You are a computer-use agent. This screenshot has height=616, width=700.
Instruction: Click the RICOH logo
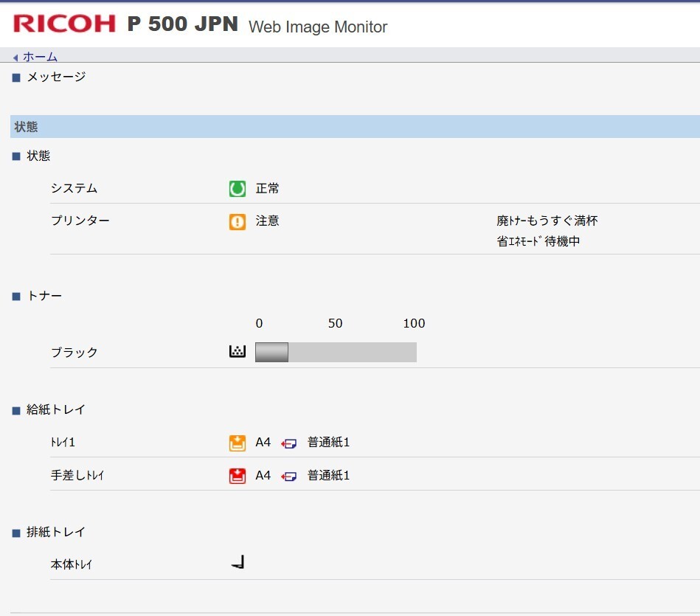(x=64, y=23)
